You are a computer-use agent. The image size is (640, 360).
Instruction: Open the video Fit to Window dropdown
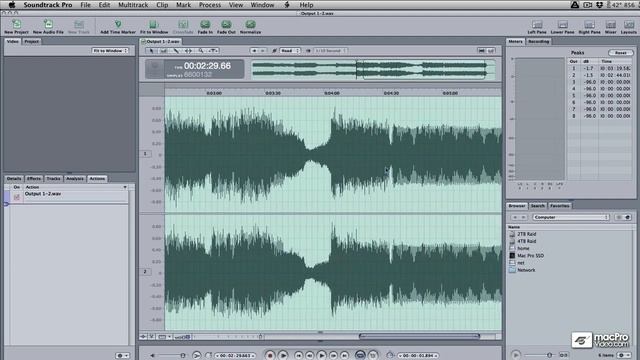coord(110,51)
